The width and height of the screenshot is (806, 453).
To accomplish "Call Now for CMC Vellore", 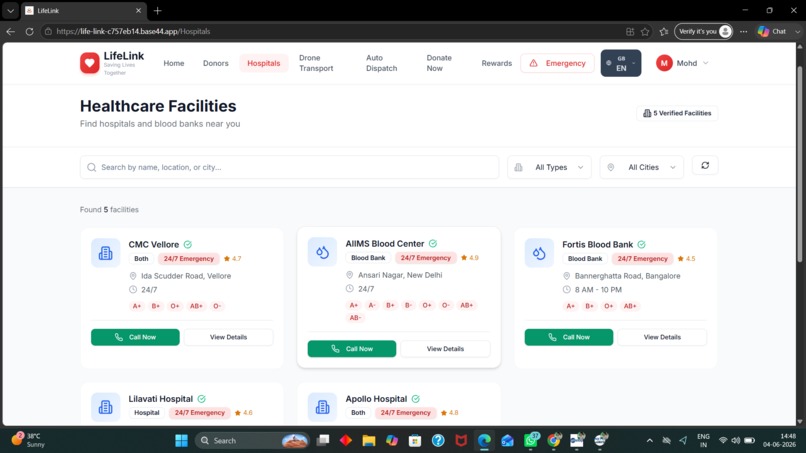I will (x=135, y=337).
